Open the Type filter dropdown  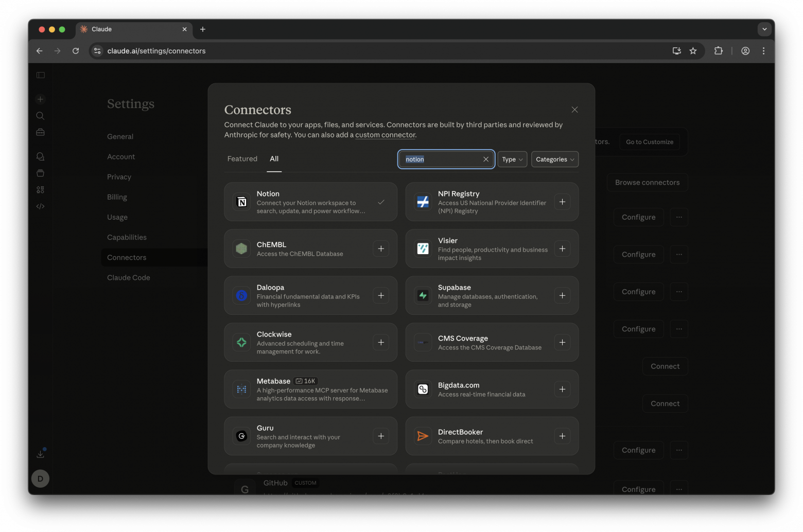tap(512, 159)
